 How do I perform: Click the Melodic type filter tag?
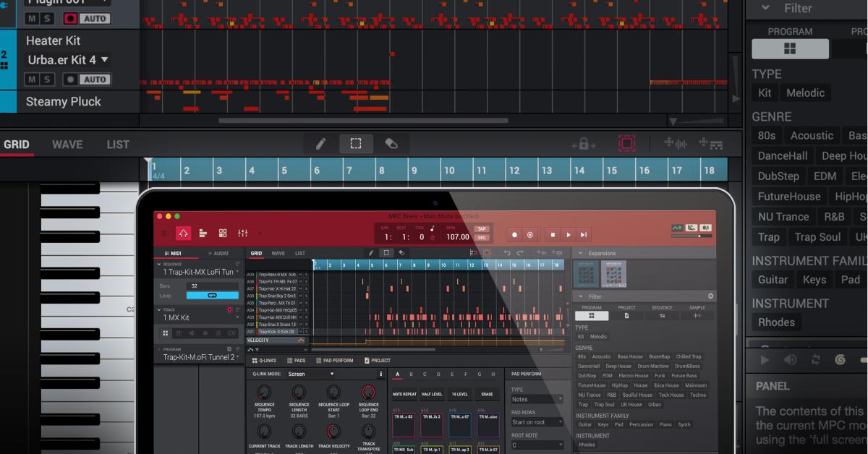click(x=805, y=93)
